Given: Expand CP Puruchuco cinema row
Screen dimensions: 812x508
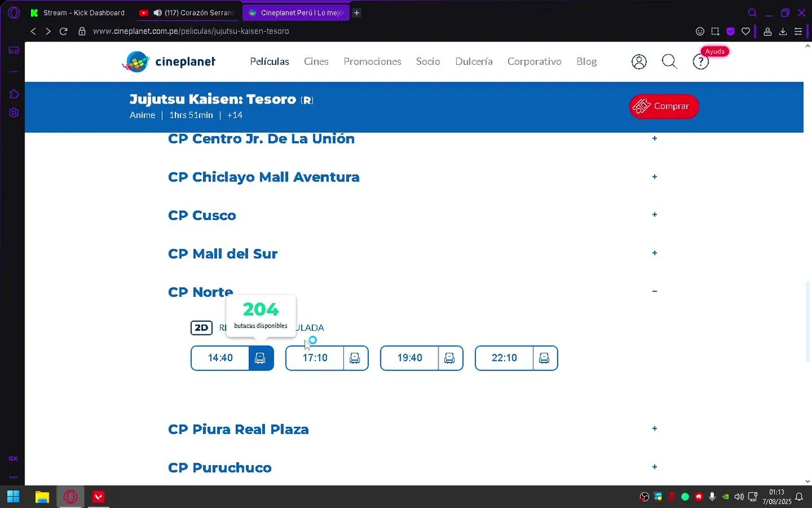Looking at the screenshot, I should click(x=655, y=467).
